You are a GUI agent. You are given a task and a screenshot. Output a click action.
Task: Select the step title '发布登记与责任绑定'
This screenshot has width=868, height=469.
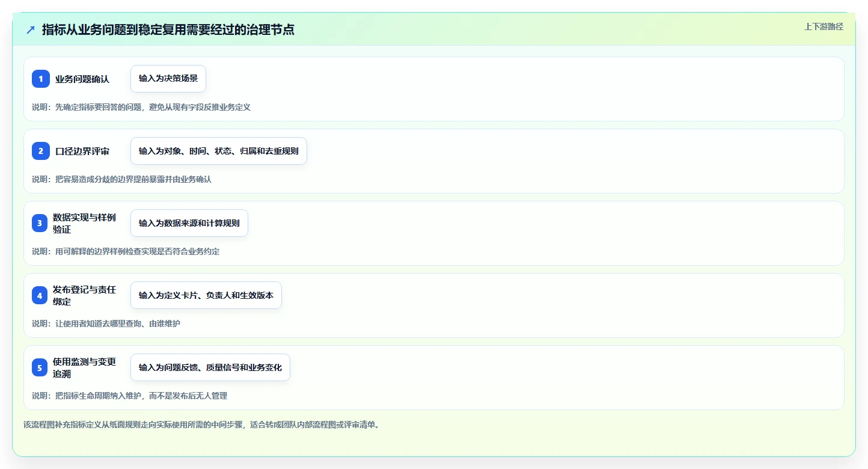point(85,295)
